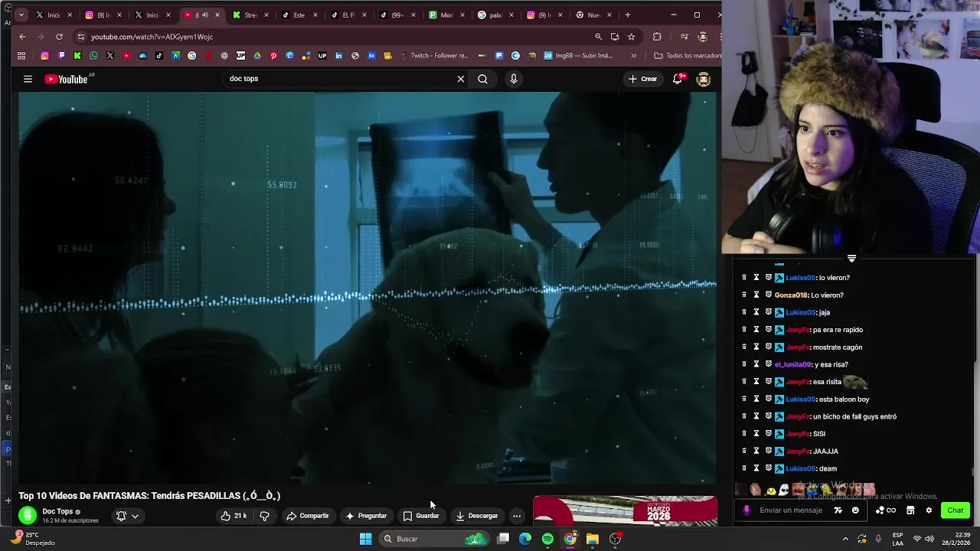This screenshot has height=551, width=980.
Task: Switch to the 'pala' Google tab
Action: click(495, 15)
